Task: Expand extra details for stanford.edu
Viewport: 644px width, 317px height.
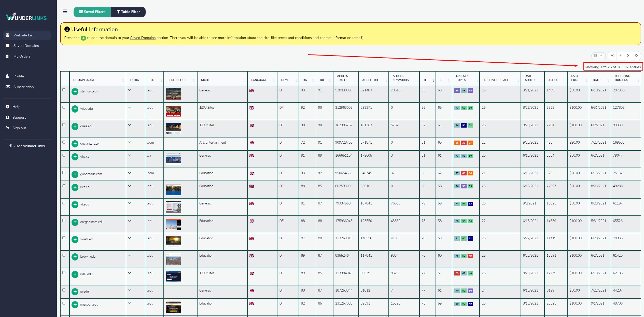Action: [x=130, y=90]
